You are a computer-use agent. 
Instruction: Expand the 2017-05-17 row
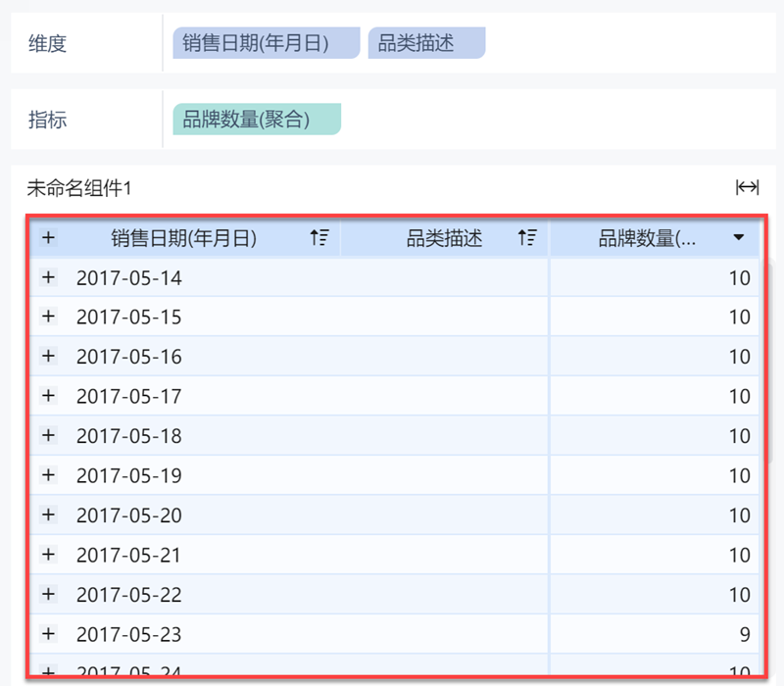pos(49,396)
